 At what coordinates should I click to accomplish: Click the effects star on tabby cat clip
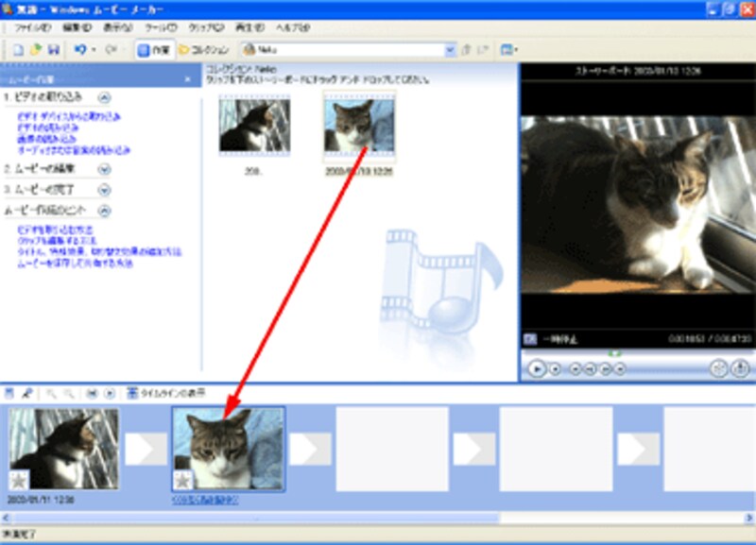coord(182,480)
